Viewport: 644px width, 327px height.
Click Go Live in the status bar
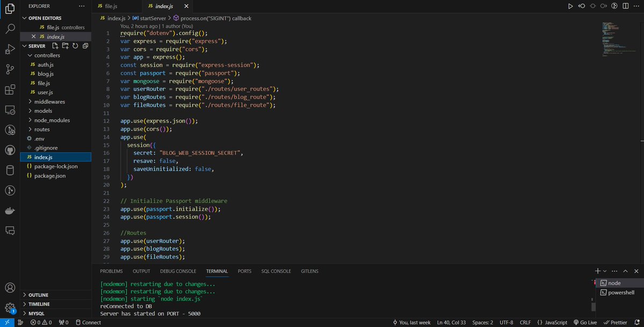[x=584, y=322]
